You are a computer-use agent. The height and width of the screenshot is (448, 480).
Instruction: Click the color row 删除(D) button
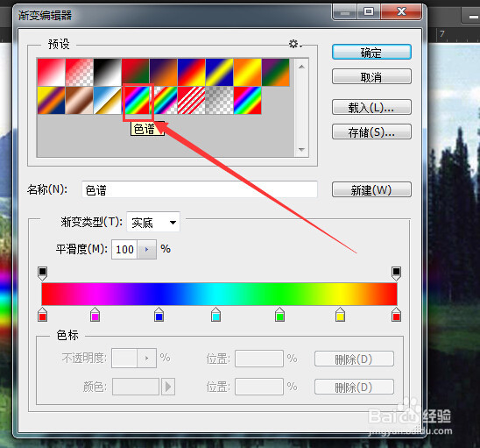point(354,387)
